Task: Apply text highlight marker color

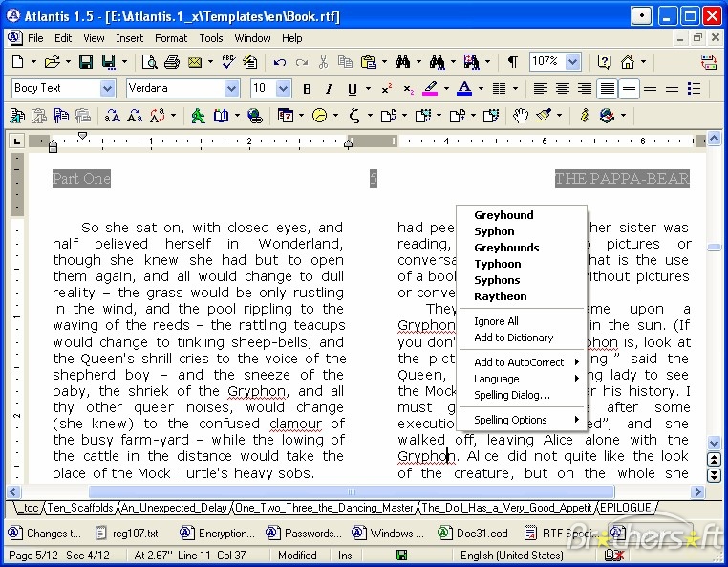Action: [x=430, y=88]
